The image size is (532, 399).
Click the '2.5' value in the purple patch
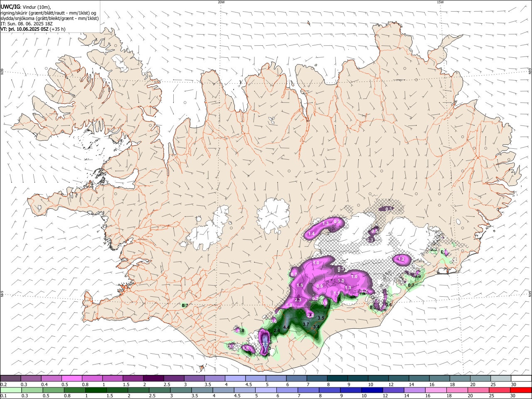click(x=310, y=315)
